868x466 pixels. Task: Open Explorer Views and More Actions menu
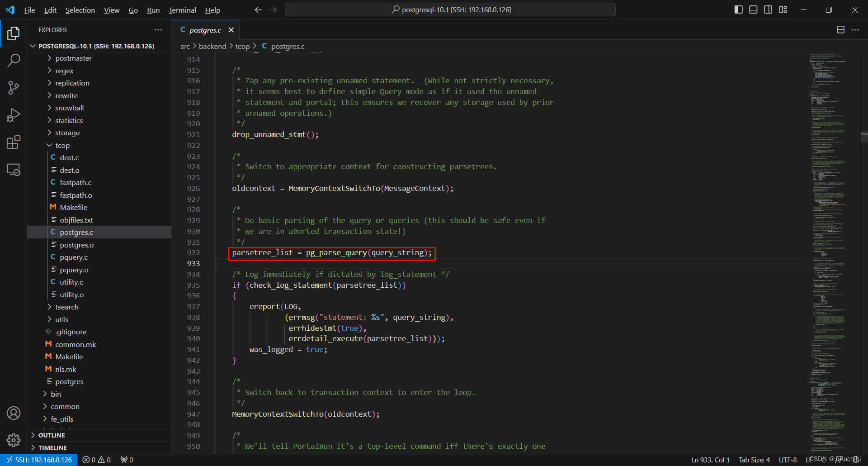pyautogui.click(x=158, y=30)
